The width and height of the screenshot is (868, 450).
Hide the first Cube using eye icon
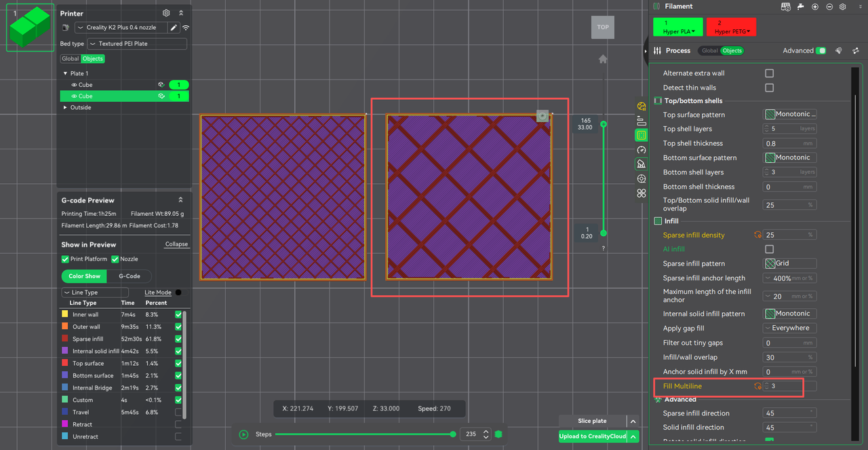pos(75,85)
